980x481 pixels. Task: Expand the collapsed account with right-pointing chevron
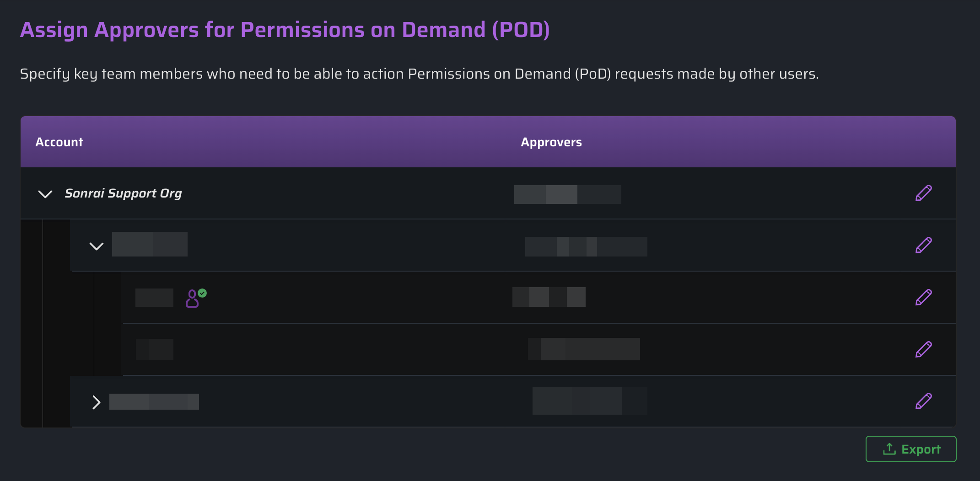pyautogui.click(x=96, y=402)
